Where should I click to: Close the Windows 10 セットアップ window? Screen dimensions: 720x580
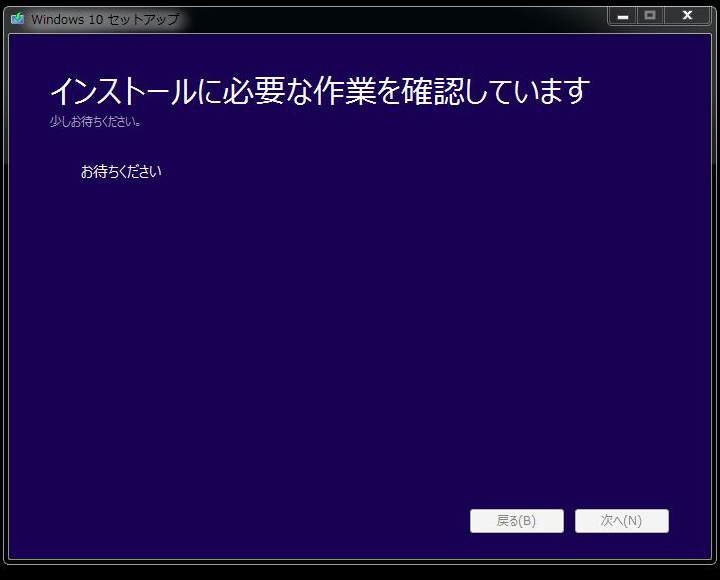tap(687, 16)
